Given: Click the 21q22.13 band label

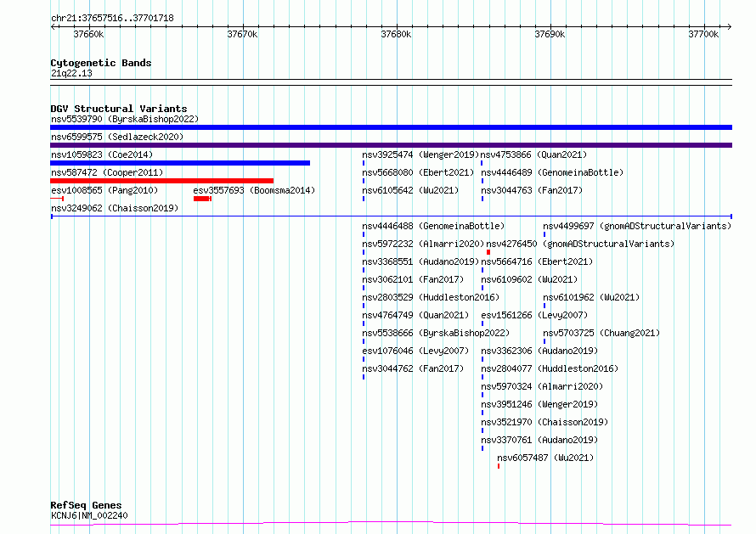Looking at the screenshot, I should [71, 73].
